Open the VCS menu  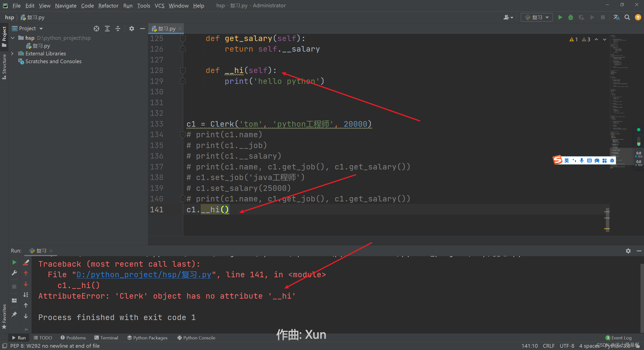pyautogui.click(x=159, y=6)
